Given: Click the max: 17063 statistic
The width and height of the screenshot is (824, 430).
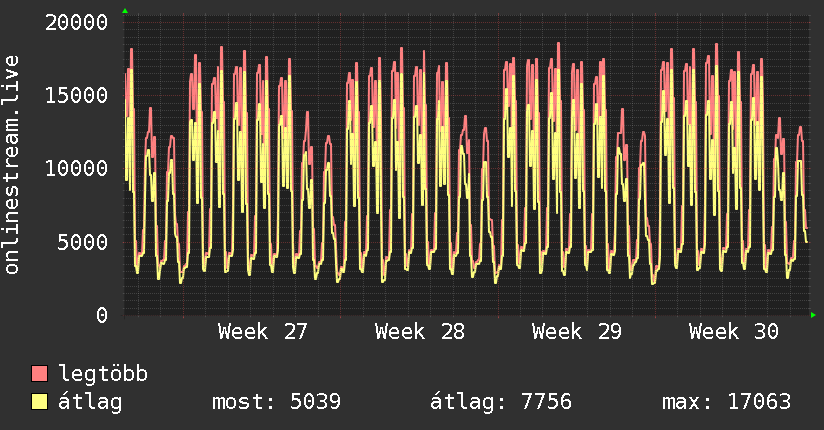Looking at the screenshot, I should [x=726, y=402].
